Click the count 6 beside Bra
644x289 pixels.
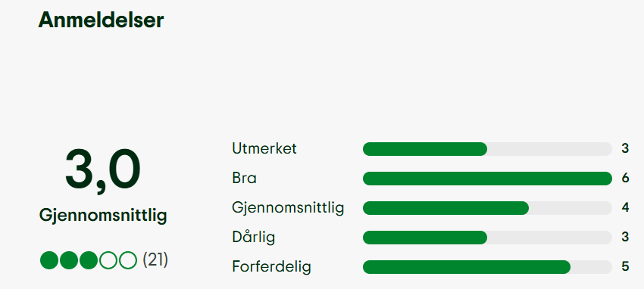click(x=625, y=179)
